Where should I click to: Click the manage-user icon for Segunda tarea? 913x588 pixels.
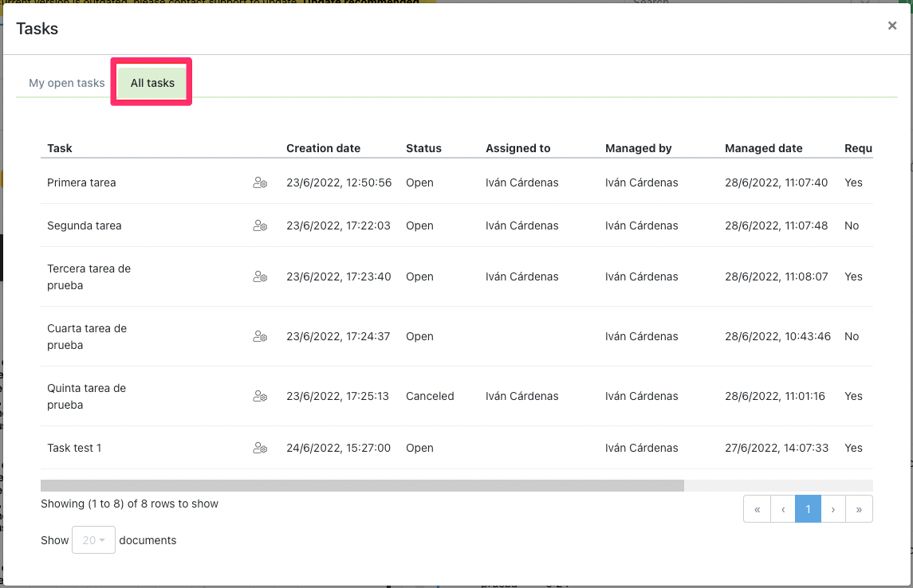tap(260, 225)
